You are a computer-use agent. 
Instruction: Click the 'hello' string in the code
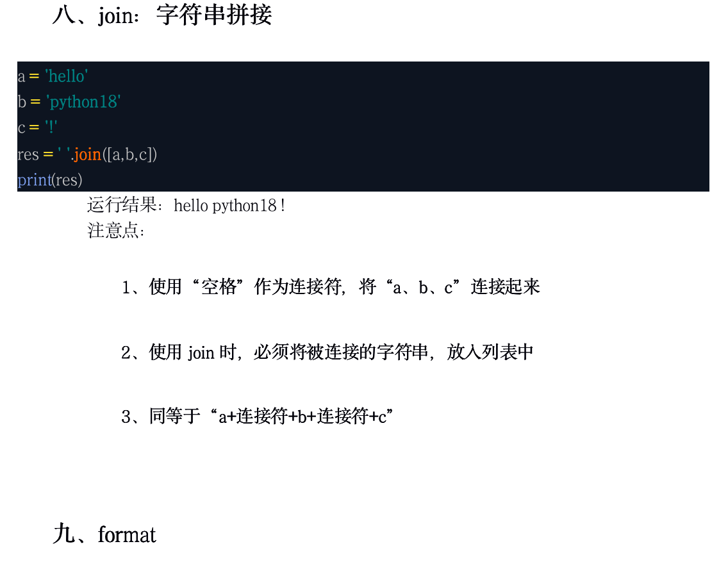tap(66, 76)
